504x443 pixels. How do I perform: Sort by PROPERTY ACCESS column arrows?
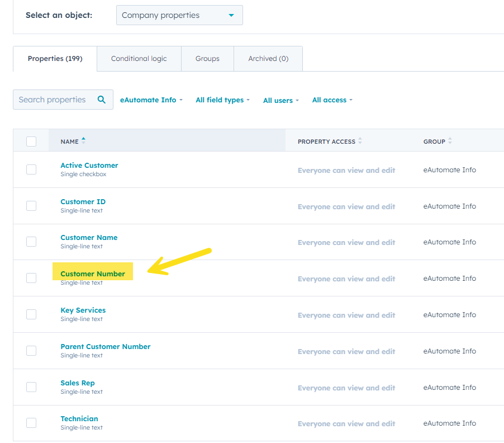click(x=360, y=140)
